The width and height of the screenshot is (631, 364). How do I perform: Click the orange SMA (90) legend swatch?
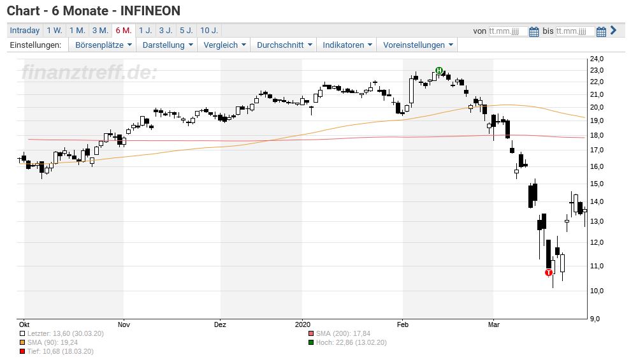tap(22, 343)
